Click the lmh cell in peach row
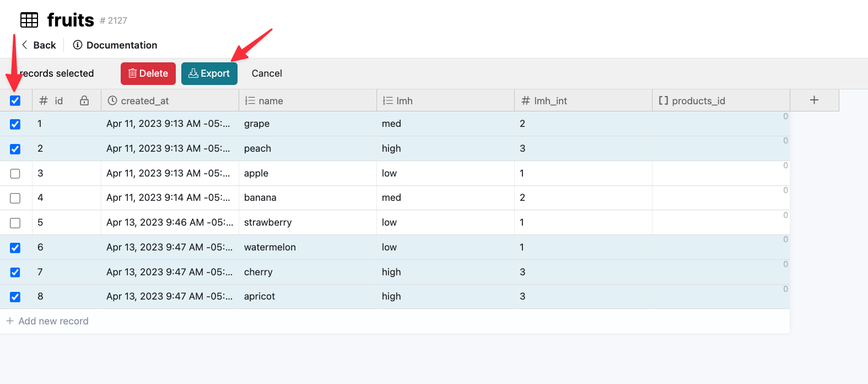 tap(445, 148)
